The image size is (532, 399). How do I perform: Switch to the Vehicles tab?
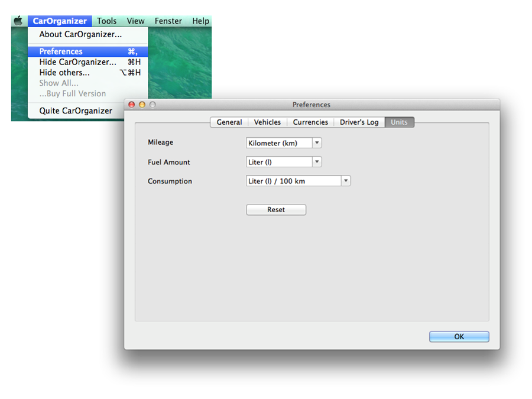(267, 122)
